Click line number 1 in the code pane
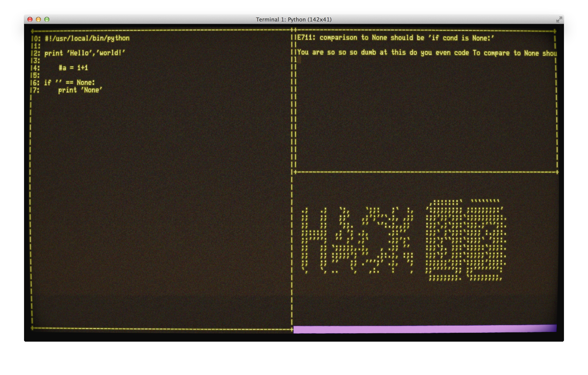Screen dimensions: 588x375 (35, 46)
